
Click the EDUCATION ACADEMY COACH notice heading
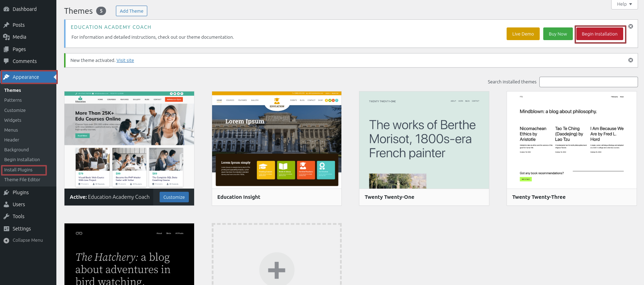(111, 27)
